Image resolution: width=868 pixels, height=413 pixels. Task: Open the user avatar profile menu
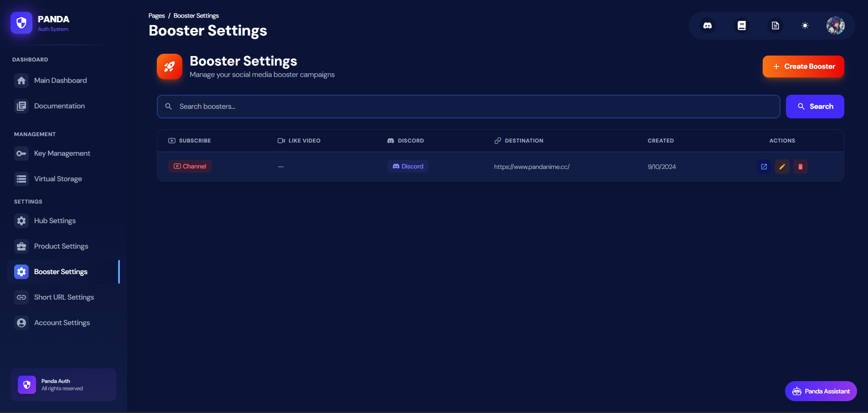(836, 25)
